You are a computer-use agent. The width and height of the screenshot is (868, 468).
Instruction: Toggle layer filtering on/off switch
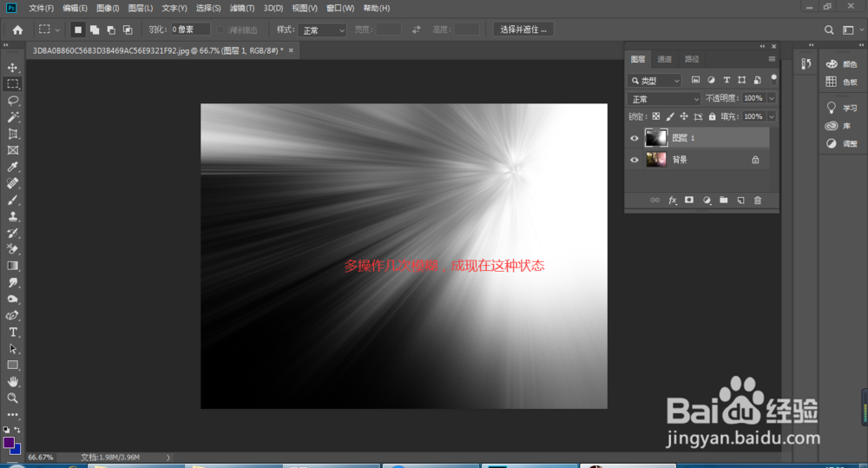(774, 79)
